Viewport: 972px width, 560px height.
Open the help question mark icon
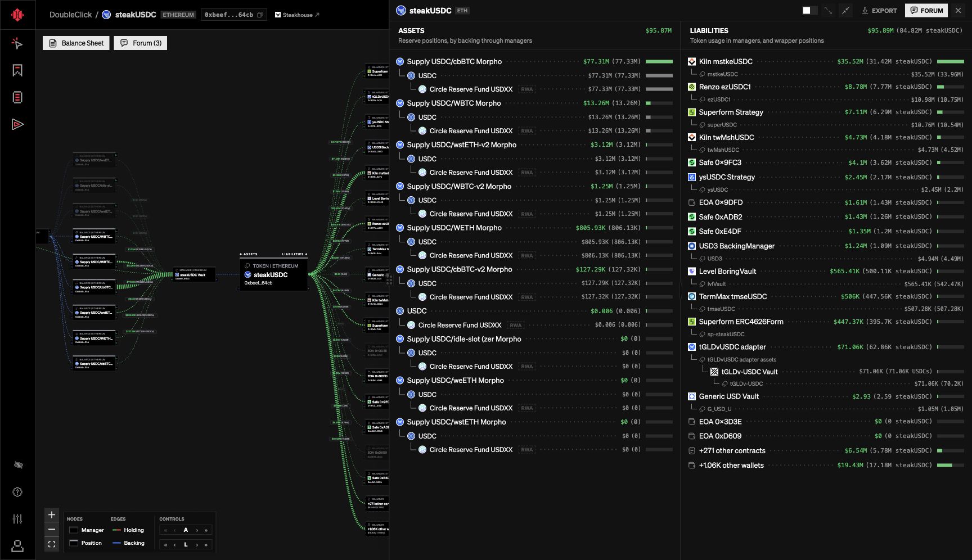pos(17,492)
